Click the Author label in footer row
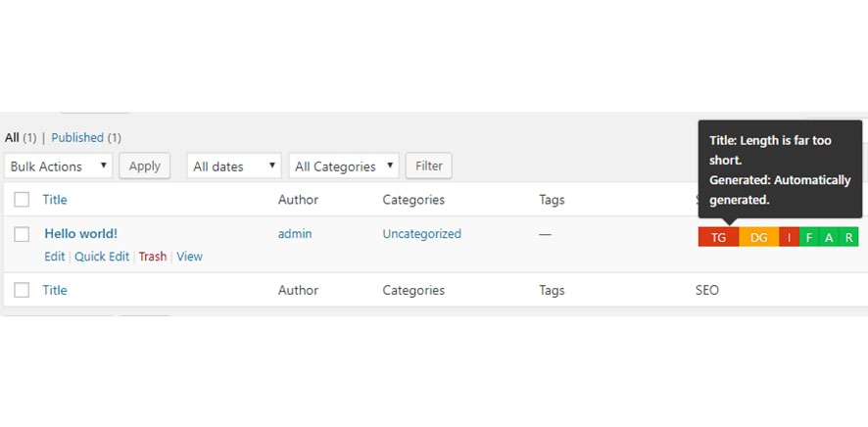 298,290
